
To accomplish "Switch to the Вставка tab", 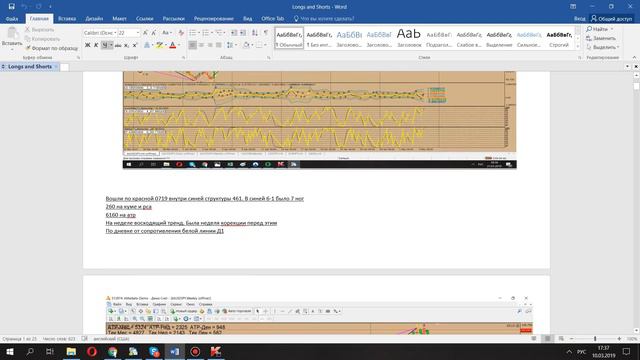I will (67, 19).
